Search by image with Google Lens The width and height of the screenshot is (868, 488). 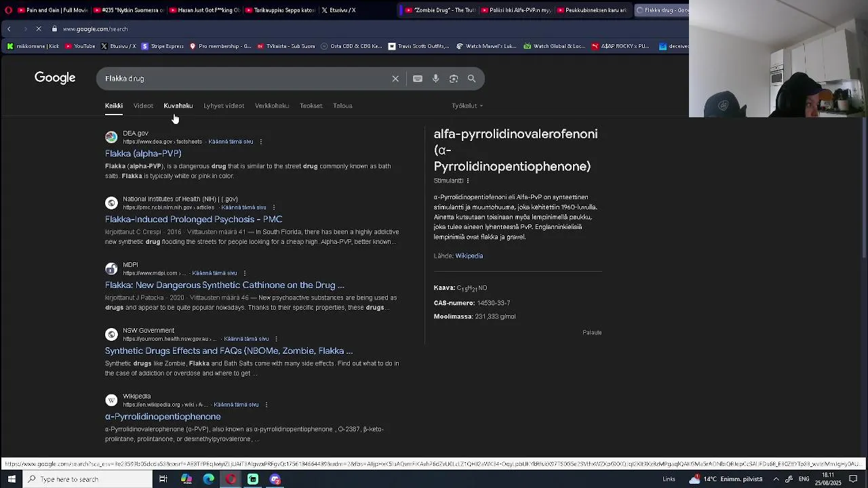(x=454, y=79)
